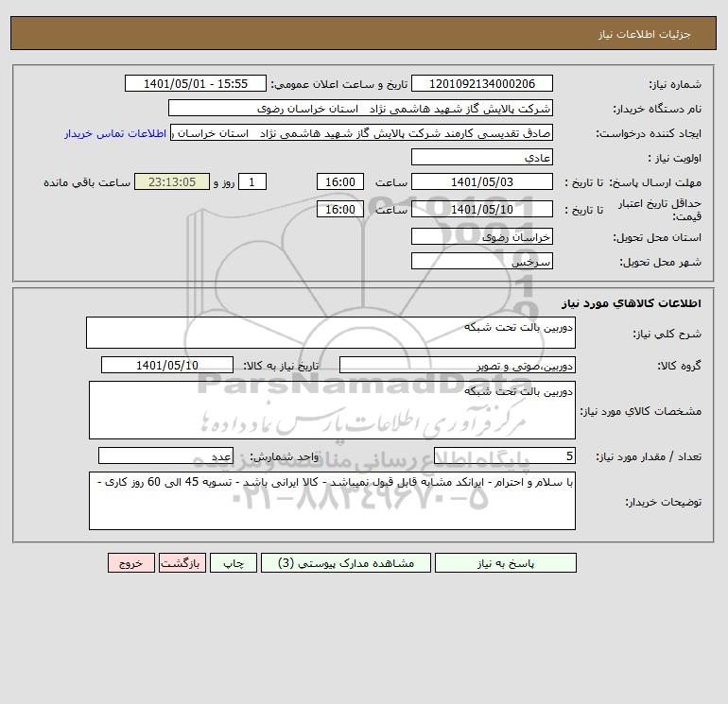Click delivery province field خراسان رضوی
The width and height of the screenshot is (728, 704).
pos(482,236)
